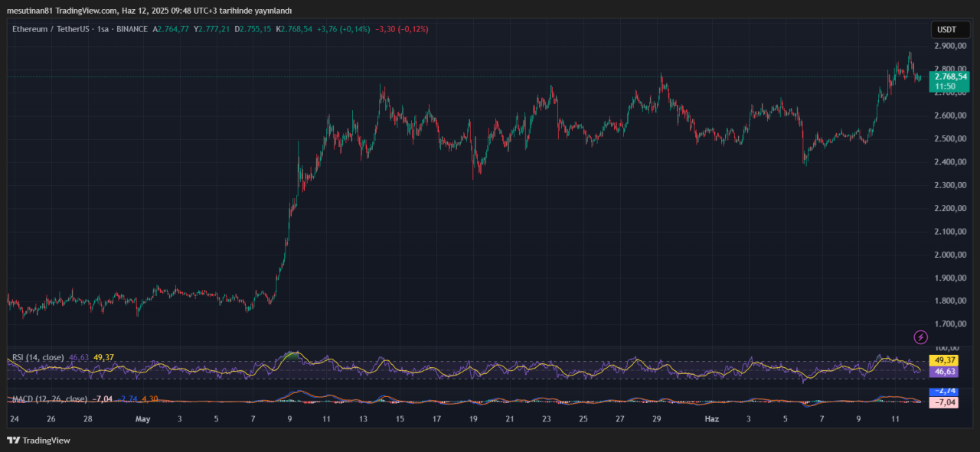The width and height of the screenshot is (980, 452).
Task: Click the 28 date on time axis
Action: 88,419
